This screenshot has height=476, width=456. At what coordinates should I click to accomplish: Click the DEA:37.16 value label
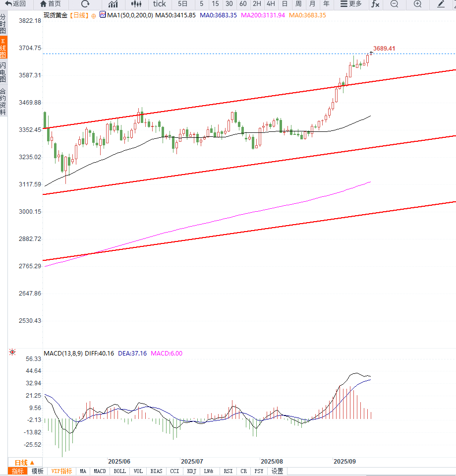pos(132,354)
